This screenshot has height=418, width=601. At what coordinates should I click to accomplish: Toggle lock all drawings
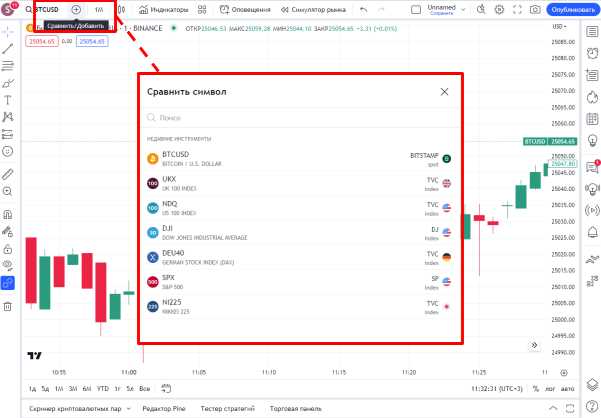(x=8, y=249)
